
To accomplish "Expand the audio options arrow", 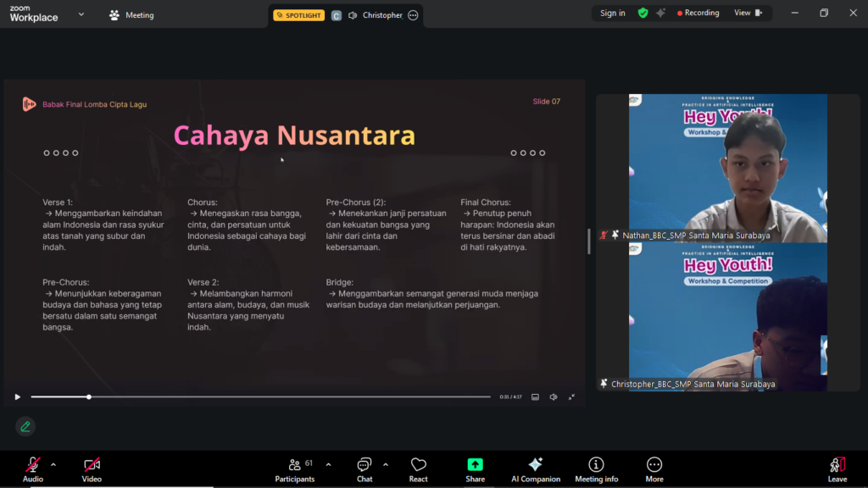I will [x=53, y=464].
